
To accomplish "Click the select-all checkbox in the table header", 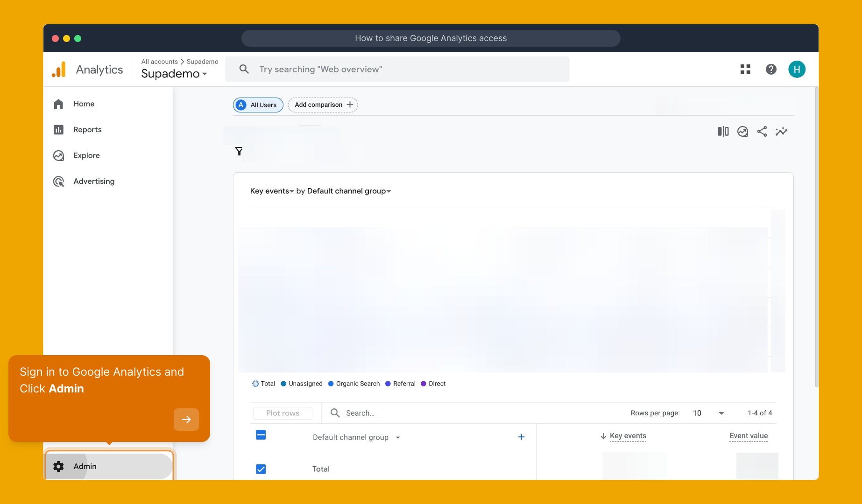I will [x=261, y=434].
